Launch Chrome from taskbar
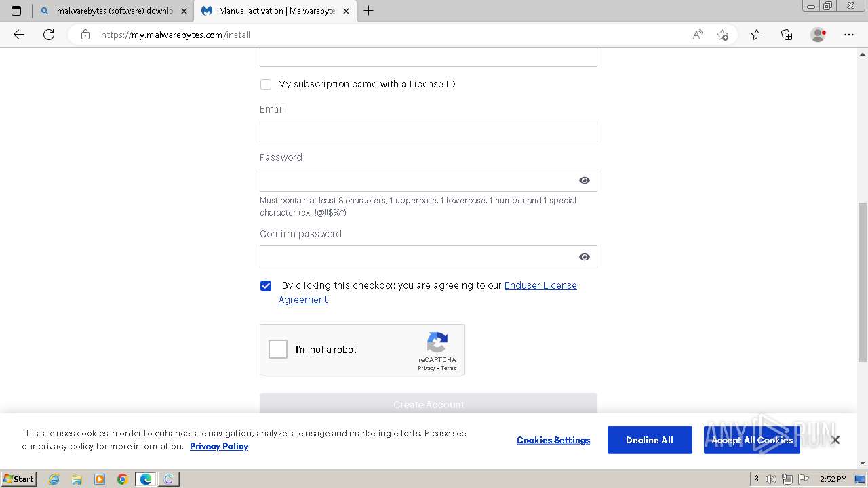This screenshot has width=868, height=488. click(x=123, y=479)
